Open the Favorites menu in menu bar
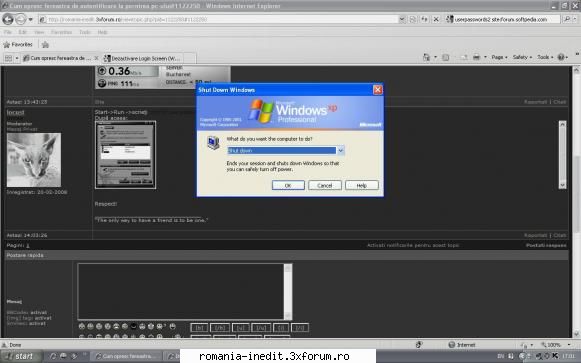Viewport: 581px width, 363px height. (62, 32)
